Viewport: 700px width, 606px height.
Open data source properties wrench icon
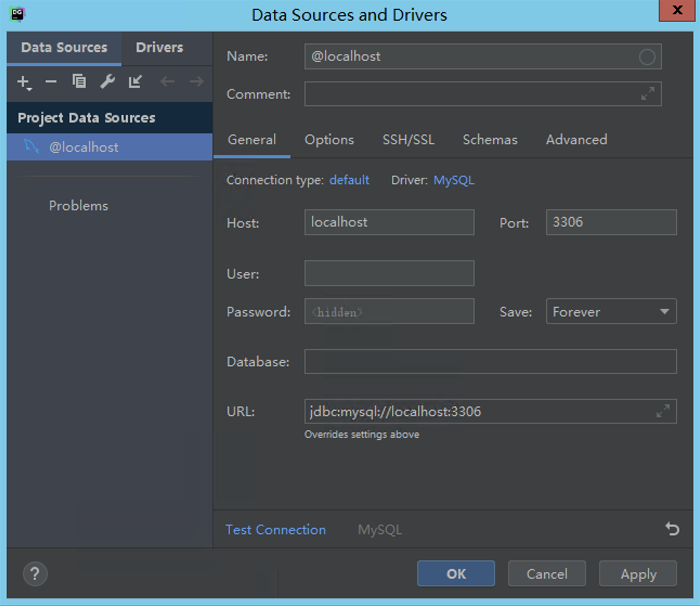tap(107, 81)
